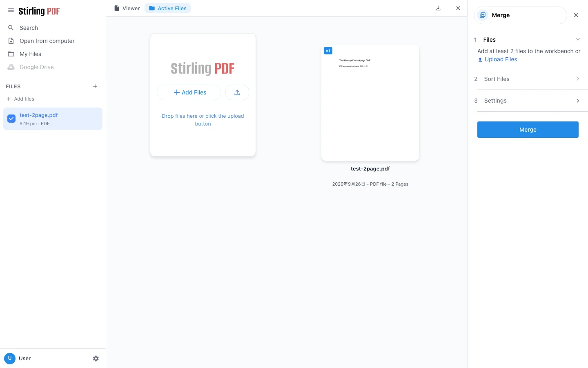Open My Files
Screen dimensions: 588x368
(x=53, y=54)
